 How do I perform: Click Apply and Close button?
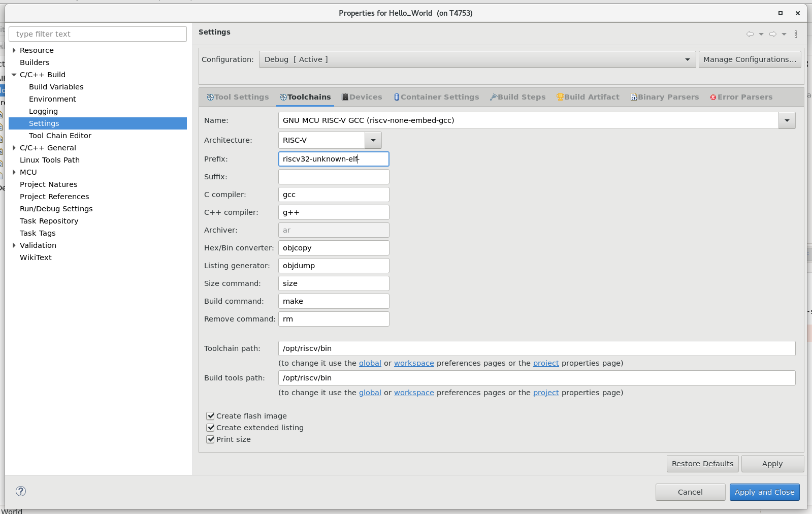coord(764,492)
